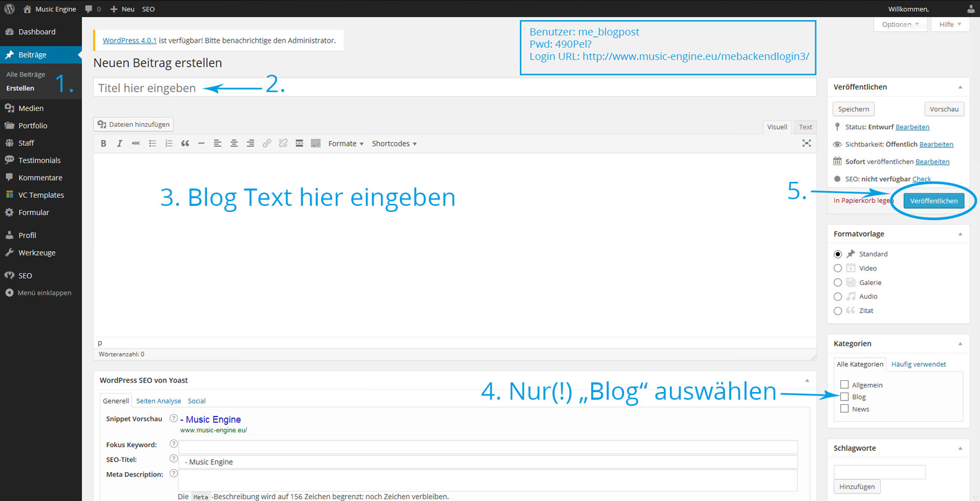This screenshot has width=980, height=501.
Task: Click the Speichern draft button
Action: click(854, 109)
